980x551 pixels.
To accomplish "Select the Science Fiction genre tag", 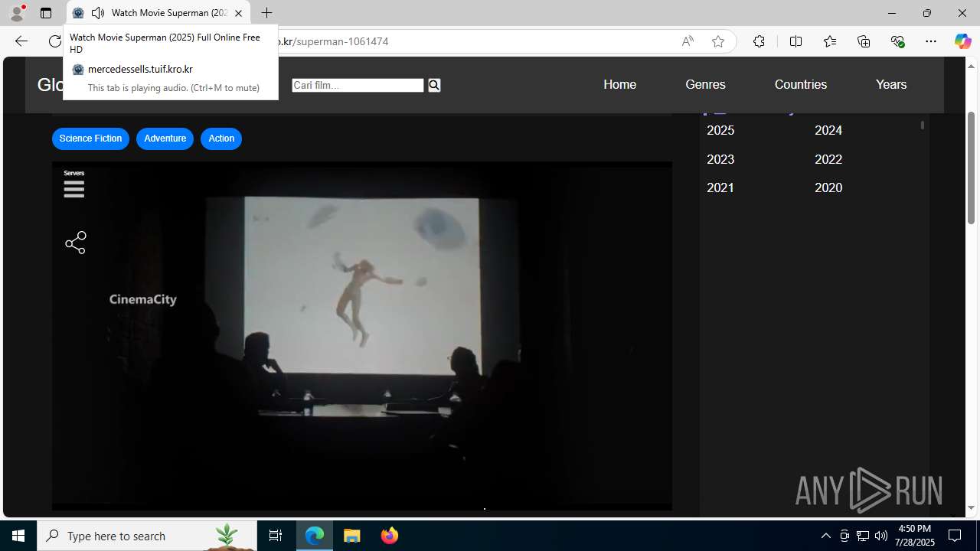I will pos(90,139).
